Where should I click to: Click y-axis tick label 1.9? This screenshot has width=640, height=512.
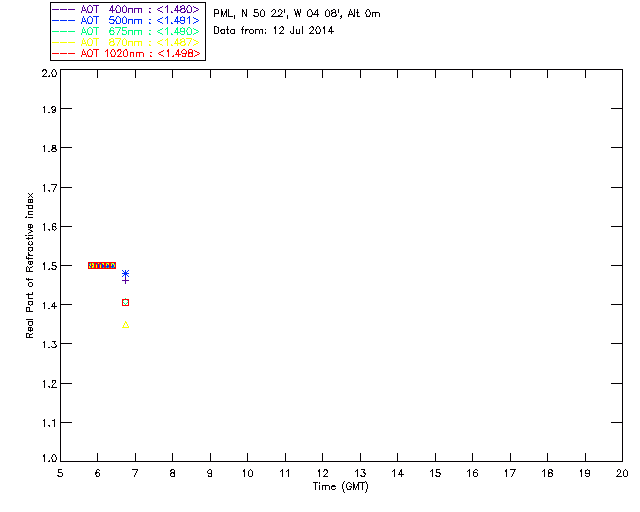click(49, 109)
